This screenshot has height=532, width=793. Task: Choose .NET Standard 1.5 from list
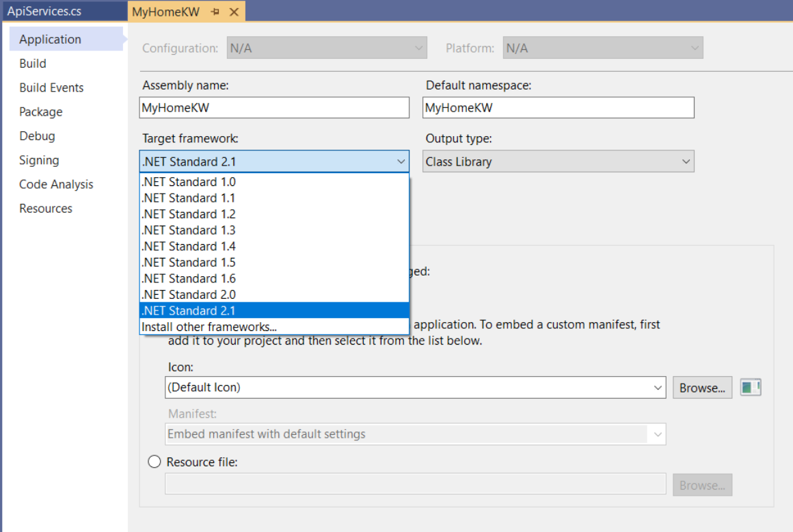click(274, 263)
